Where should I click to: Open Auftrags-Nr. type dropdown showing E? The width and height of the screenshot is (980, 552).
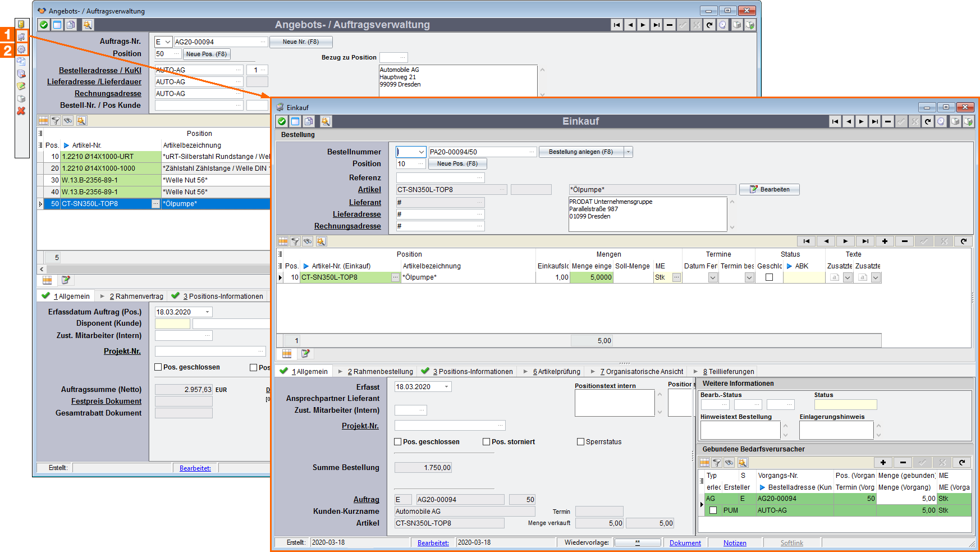point(168,42)
